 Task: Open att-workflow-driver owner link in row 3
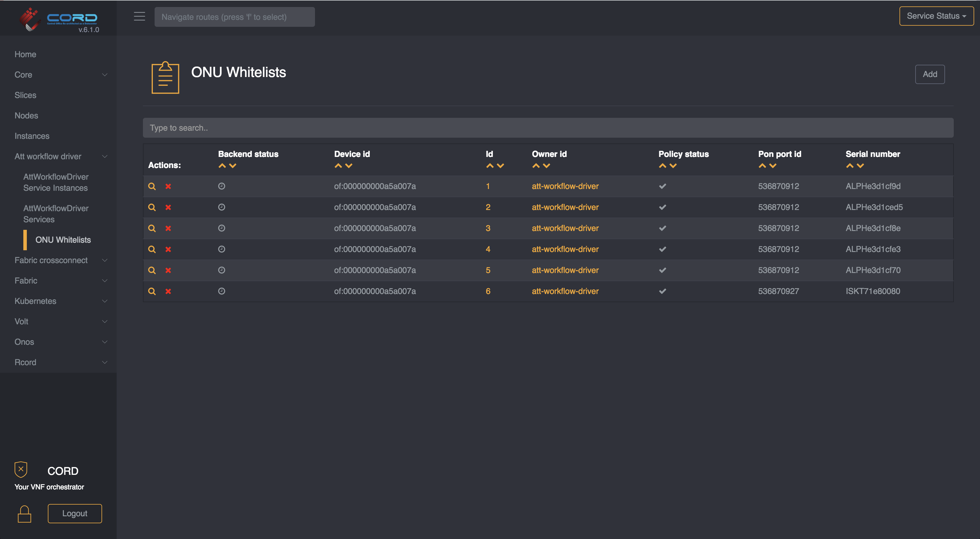point(565,228)
